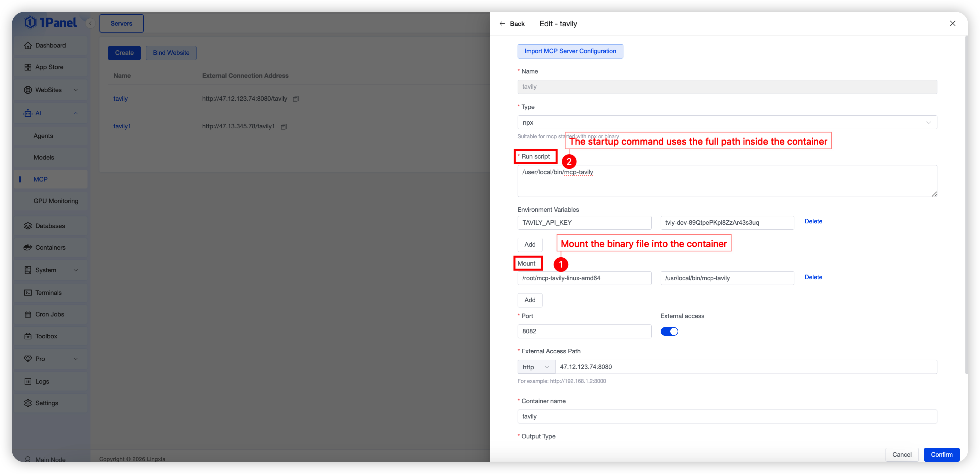Open the http protocol dropdown

[536, 367]
